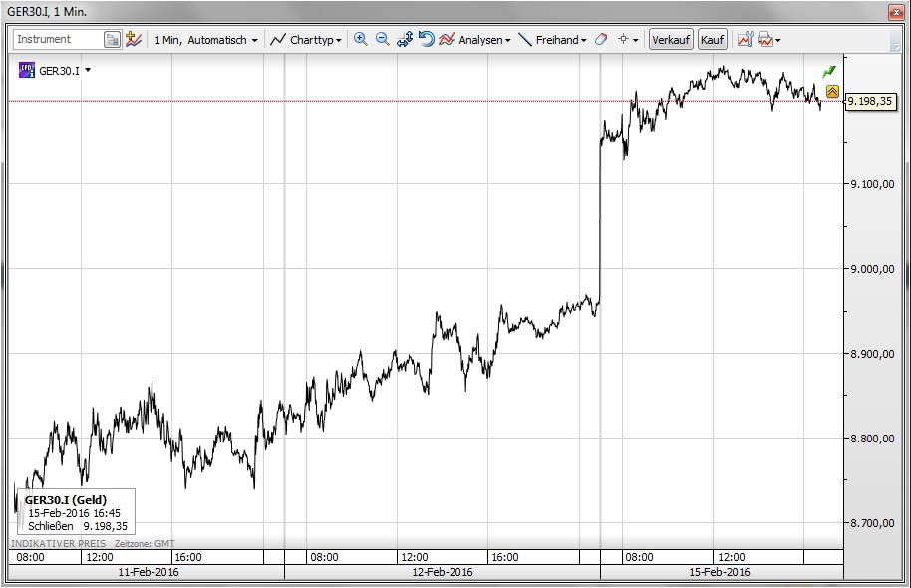This screenshot has width=911, height=588.
Task: Click the fit chart arrows icon
Action: point(405,39)
